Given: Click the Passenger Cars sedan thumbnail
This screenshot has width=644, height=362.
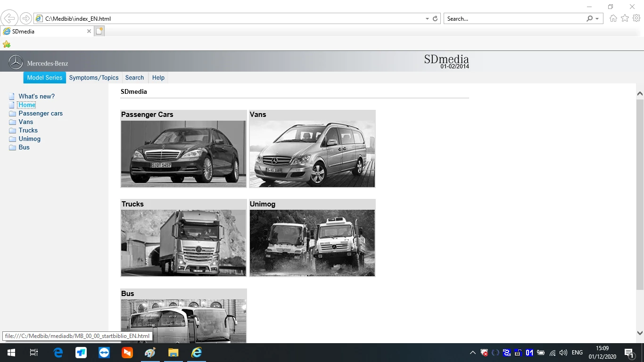Looking at the screenshot, I should [x=183, y=154].
